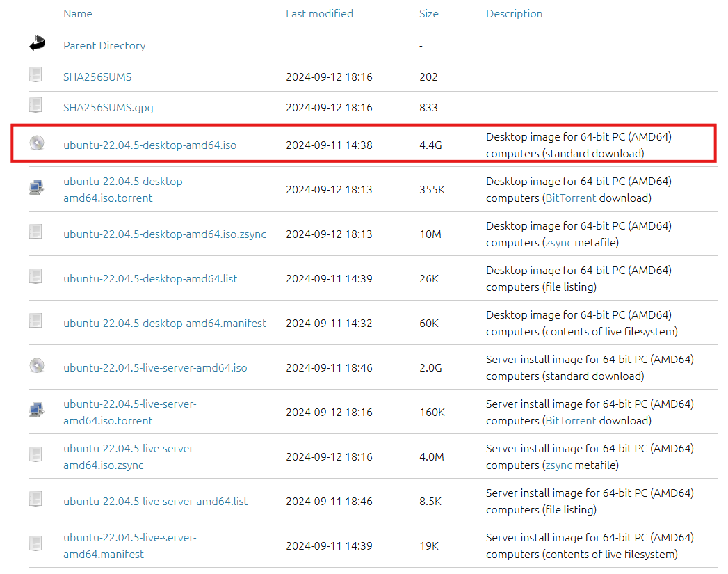The width and height of the screenshot is (728, 574).
Task: Click the 4.4G size of desktop iso
Action: coord(430,145)
